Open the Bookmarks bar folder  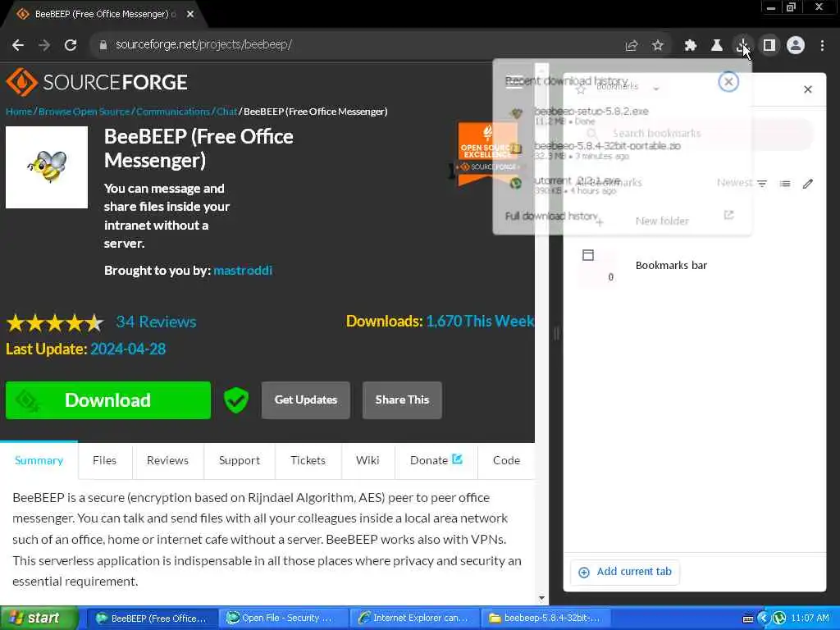coord(694,266)
